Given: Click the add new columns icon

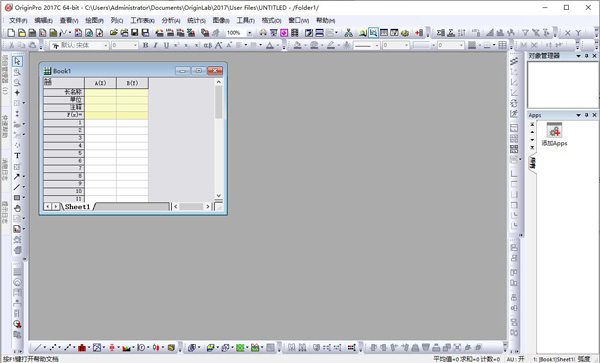Looking at the screenshot, I should point(419,33).
